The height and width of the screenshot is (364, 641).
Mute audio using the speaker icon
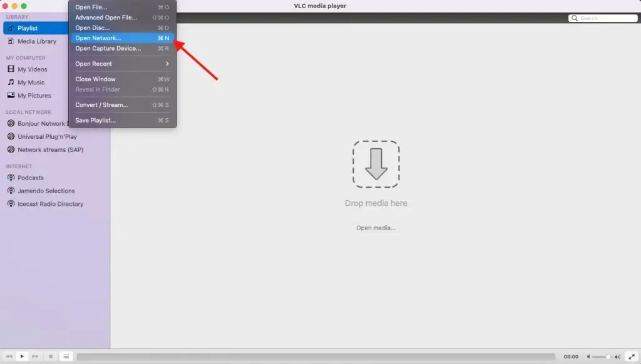588,356
